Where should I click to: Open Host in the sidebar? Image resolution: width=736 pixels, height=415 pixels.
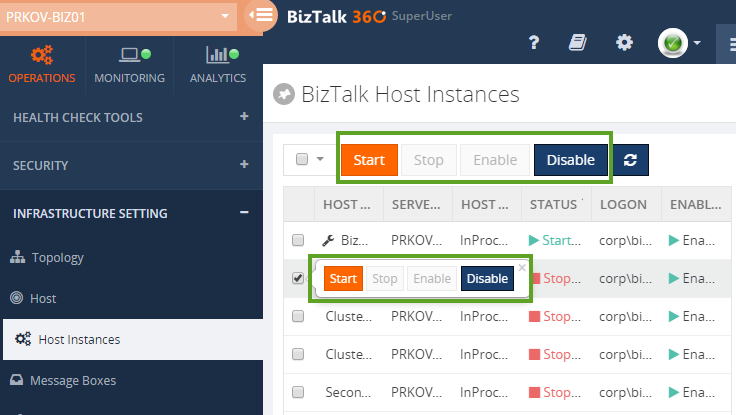[43, 299]
